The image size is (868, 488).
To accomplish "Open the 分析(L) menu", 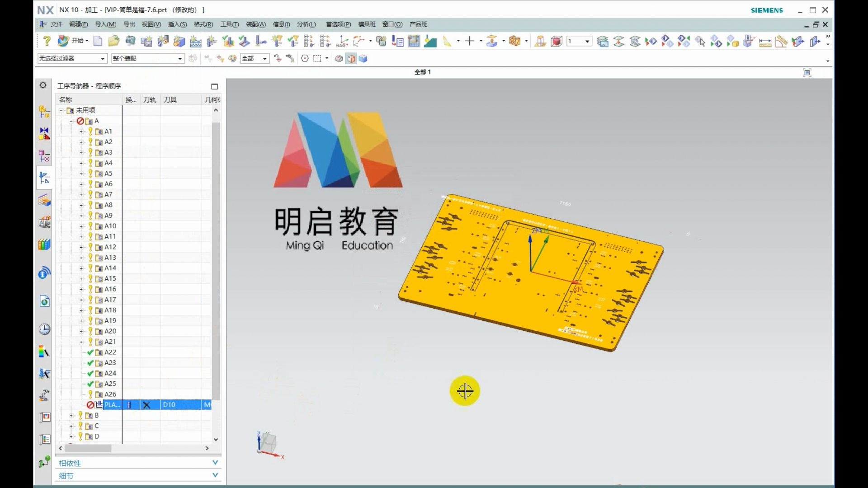I will tap(306, 24).
